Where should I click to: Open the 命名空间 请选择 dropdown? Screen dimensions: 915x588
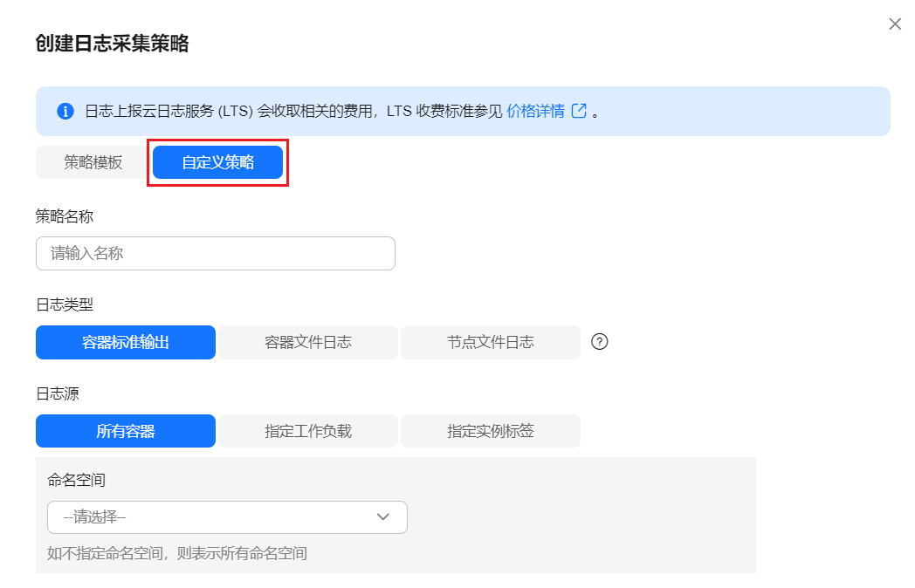(227, 516)
